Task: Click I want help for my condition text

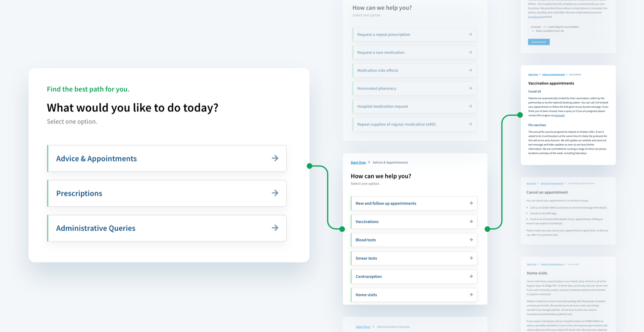Action: click(x=563, y=27)
